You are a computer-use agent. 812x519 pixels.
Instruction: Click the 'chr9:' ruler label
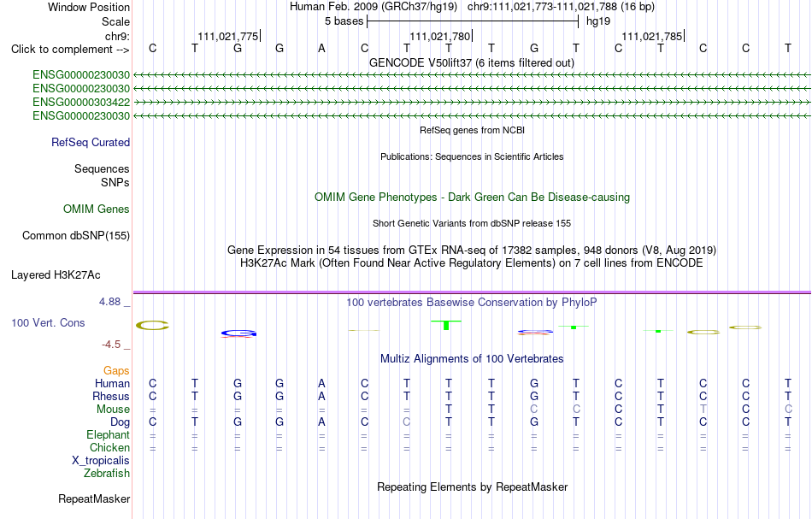(x=117, y=36)
